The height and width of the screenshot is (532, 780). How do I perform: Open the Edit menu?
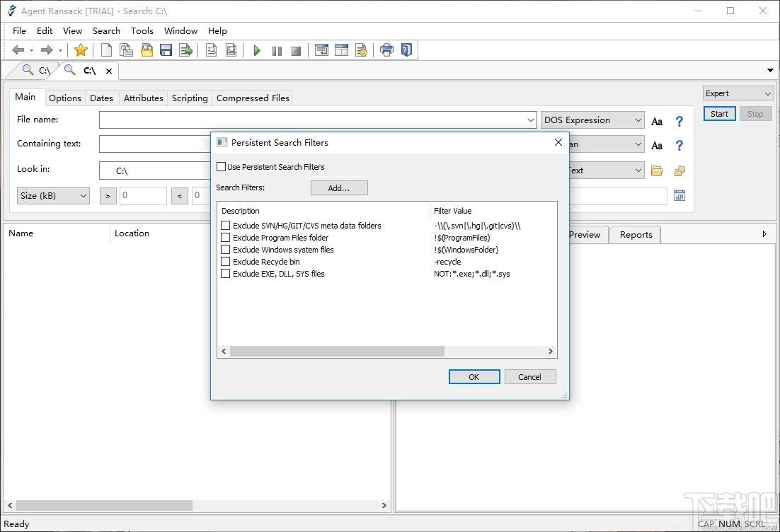45,31
